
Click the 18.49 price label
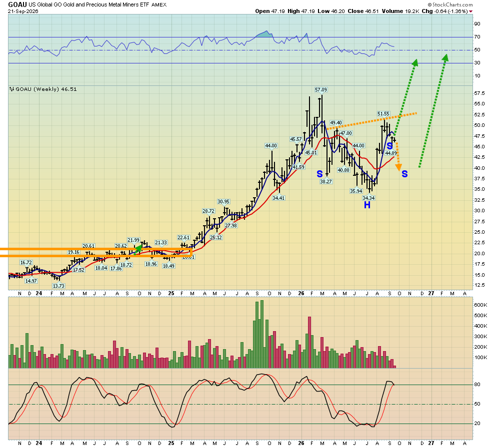point(168,266)
